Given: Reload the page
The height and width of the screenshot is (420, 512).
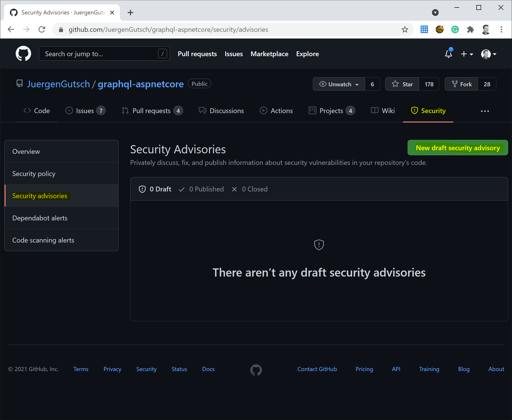Looking at the screenshot, I should [42, 29].
